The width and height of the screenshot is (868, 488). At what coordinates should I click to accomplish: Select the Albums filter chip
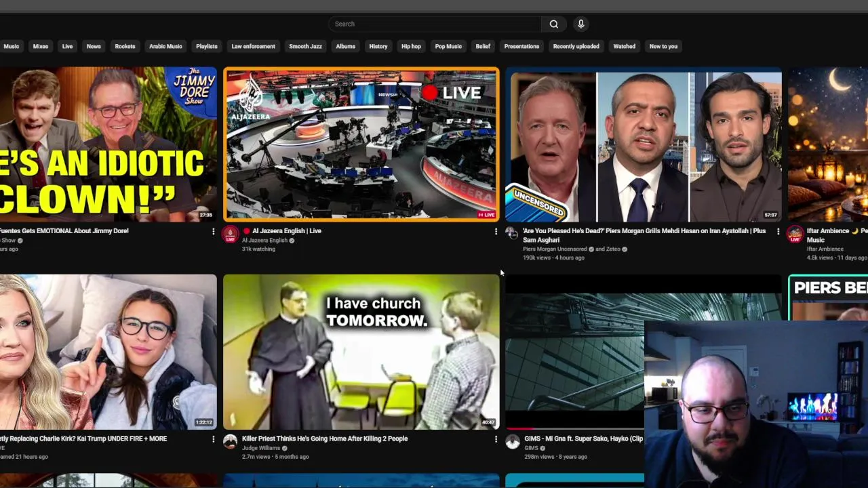346,46
